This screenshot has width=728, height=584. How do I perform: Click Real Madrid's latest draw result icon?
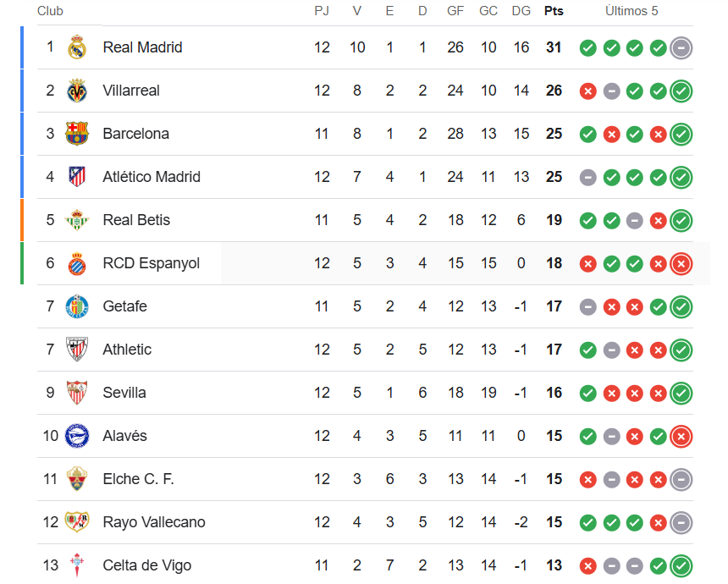point(681,48)
